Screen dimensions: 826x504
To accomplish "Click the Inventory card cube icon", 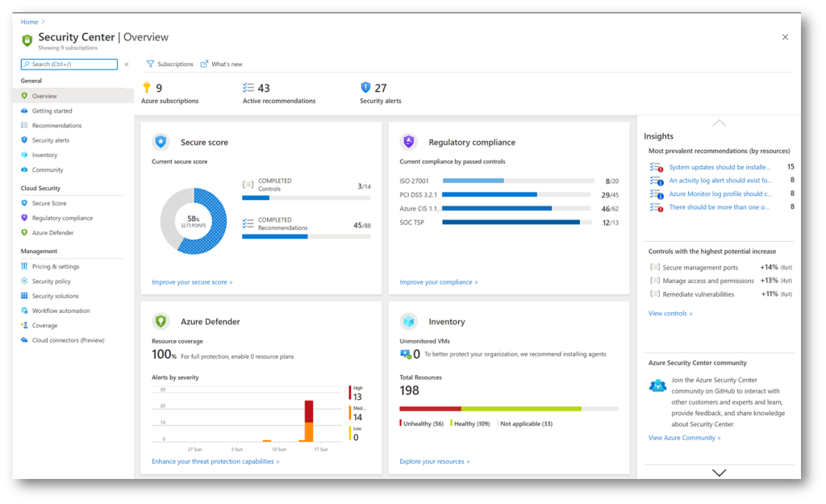I will [x=408, y=321].
